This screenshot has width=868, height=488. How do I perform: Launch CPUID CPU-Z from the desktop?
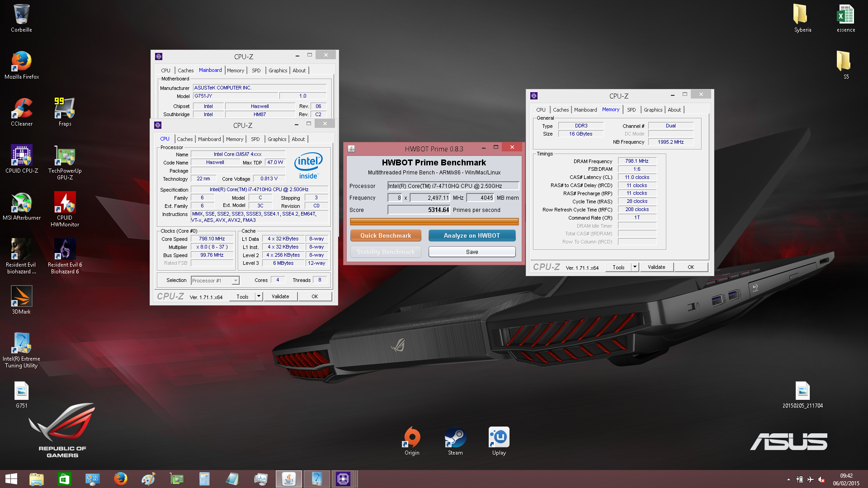[21, 159]
